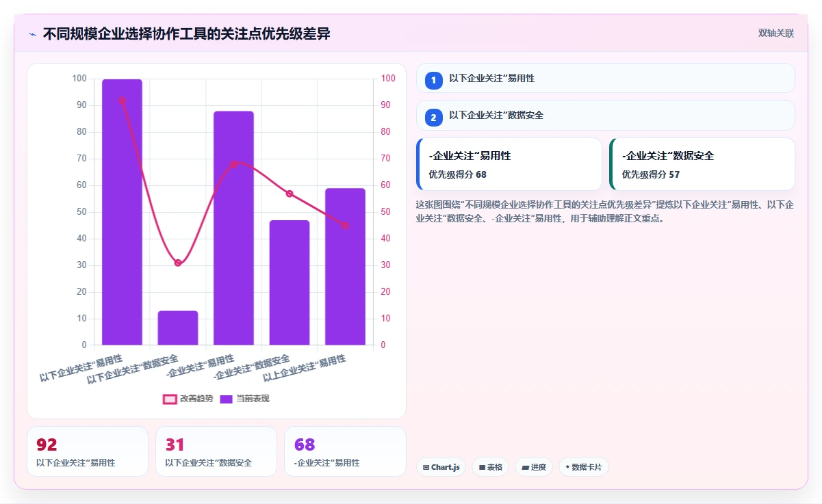Click the lightning icon beside the title

click(x=32, y=34)
